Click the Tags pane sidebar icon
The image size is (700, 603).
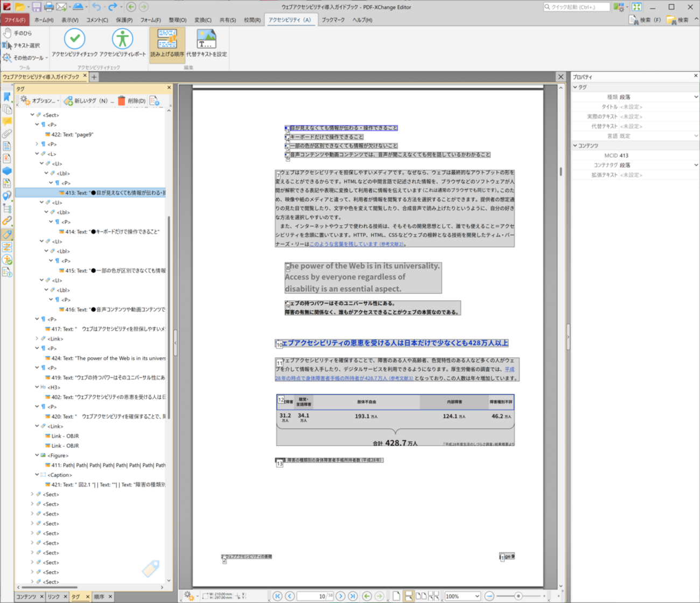coord(7,234)
